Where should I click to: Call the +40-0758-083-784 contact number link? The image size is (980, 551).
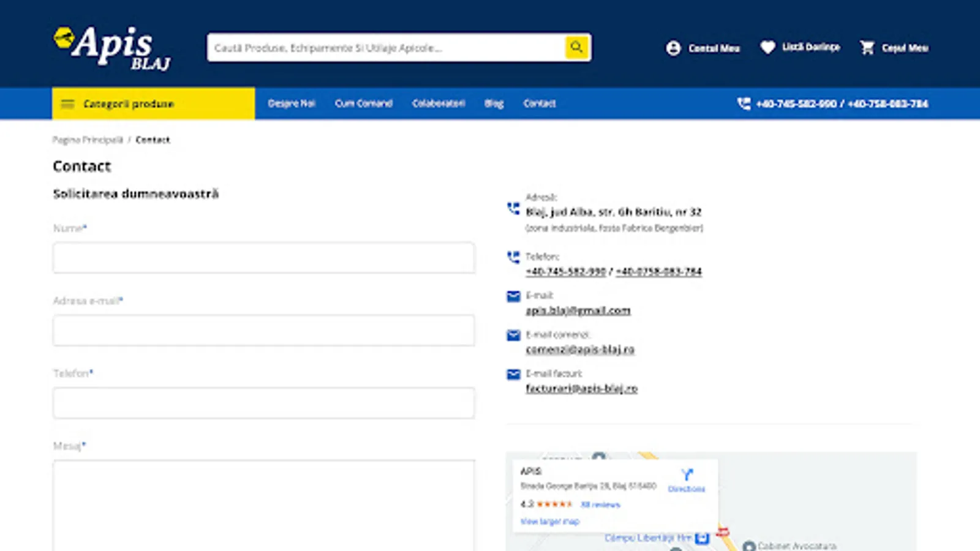[x=658, y=271]
